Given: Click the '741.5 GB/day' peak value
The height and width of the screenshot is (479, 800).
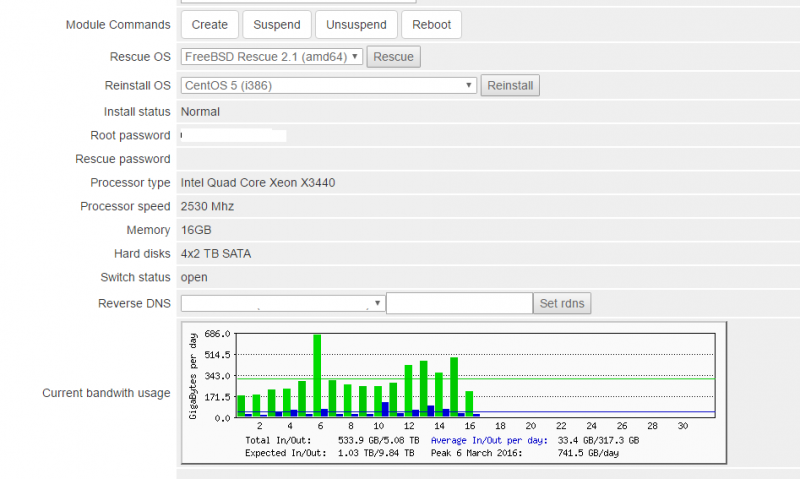Looking at the screenshot, I should (x=588, y=453).
